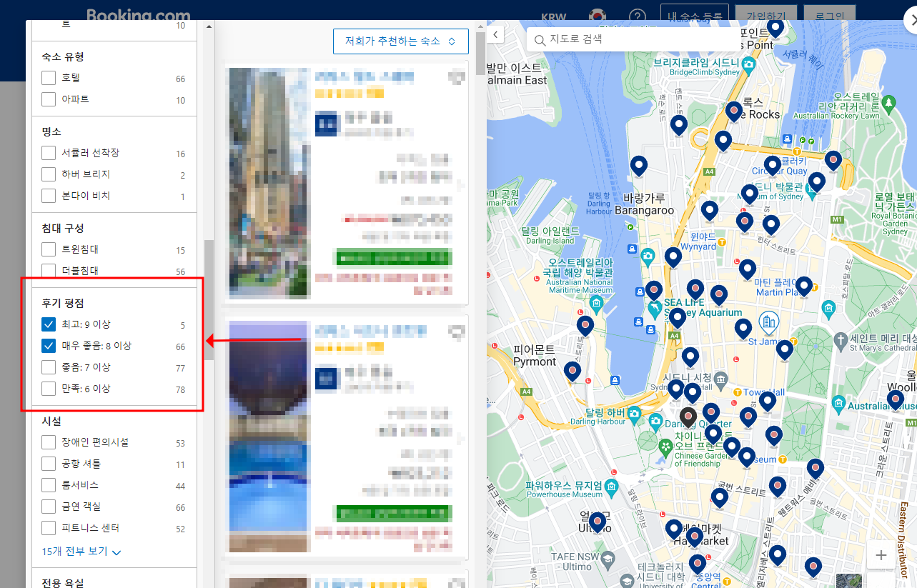Viewport: 917px width, 588px height.
Task: Open the language selector flag icon
Action: (x=597, y=16)
